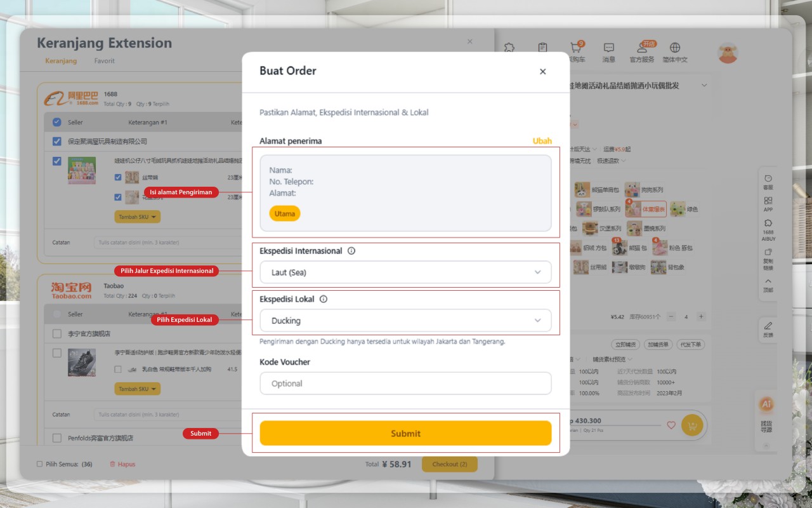This screenshot has width=812, height=508.
Task: Click the Taobao Catatan note field
Action: point(168,415)
